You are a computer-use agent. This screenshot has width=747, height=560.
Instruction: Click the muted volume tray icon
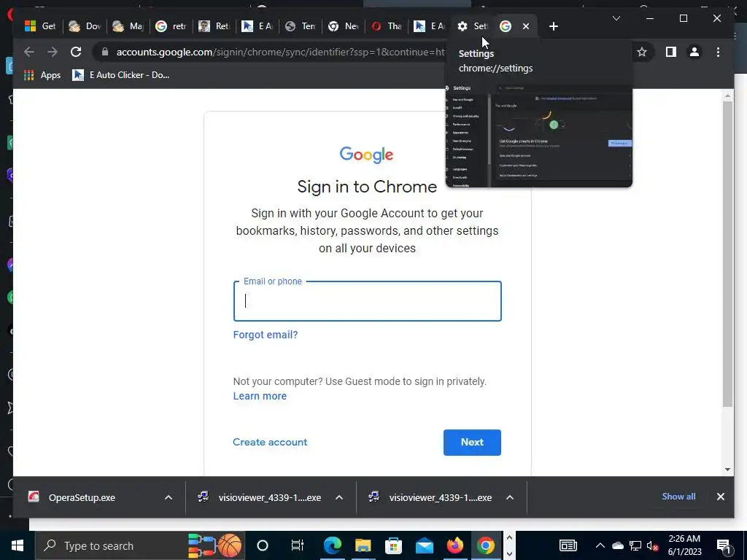[x=652, y=545]
